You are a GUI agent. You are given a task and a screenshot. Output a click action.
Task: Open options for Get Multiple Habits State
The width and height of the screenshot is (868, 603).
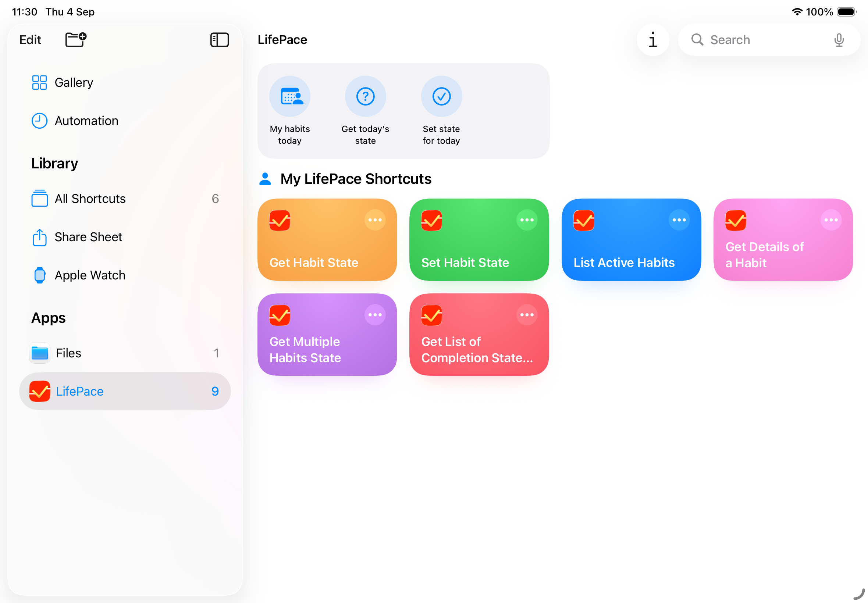375,315
